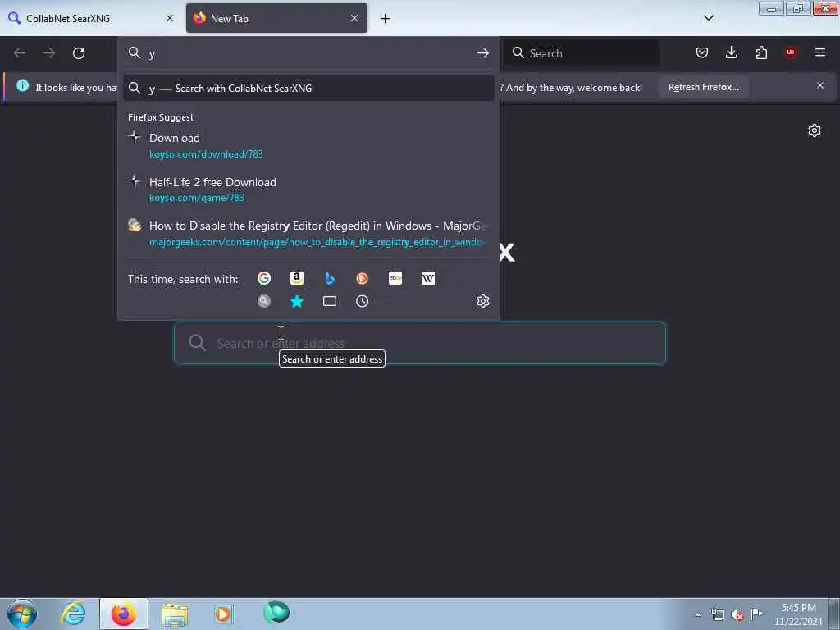
Task: Click the Firefox Suggest heading text
Action: click(161, 117)
